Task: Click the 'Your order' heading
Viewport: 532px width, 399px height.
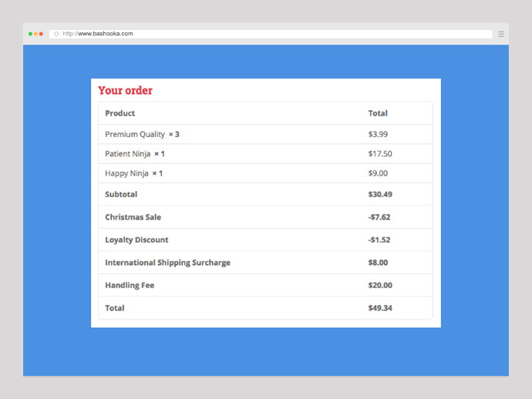Action: (125, 91)
